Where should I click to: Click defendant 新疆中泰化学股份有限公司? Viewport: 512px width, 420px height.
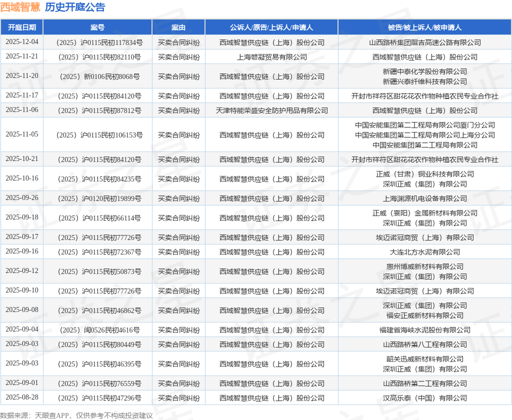coord(425,71)
